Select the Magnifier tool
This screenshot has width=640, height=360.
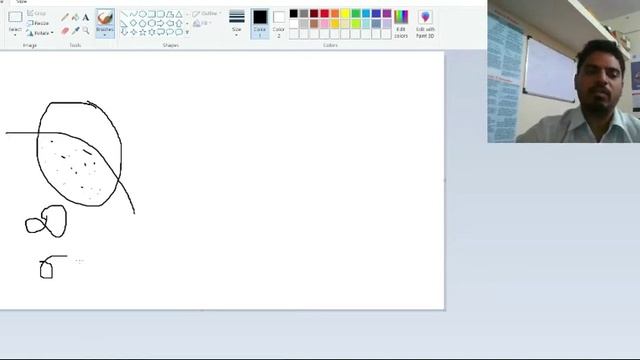click(86, 31)
